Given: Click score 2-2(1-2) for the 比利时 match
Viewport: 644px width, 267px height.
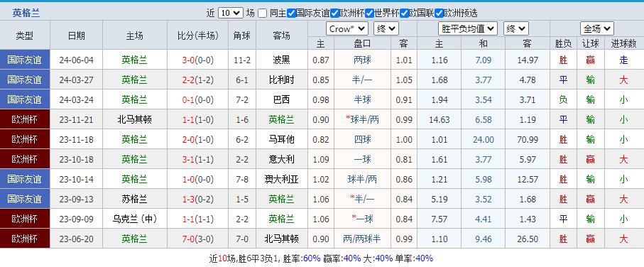Looking at the screenshot, I should pyautogui.click(x=198, y=80).
